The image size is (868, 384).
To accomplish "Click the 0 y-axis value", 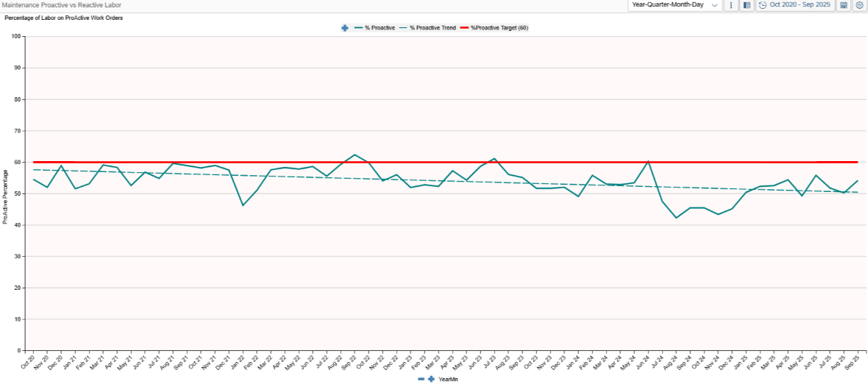I will [19, 351].
